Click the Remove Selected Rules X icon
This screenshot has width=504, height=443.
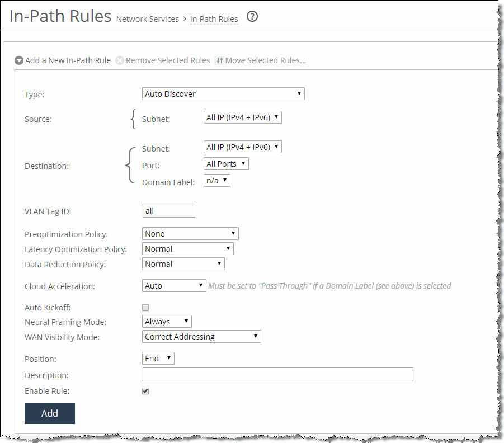tap(120, 60)
